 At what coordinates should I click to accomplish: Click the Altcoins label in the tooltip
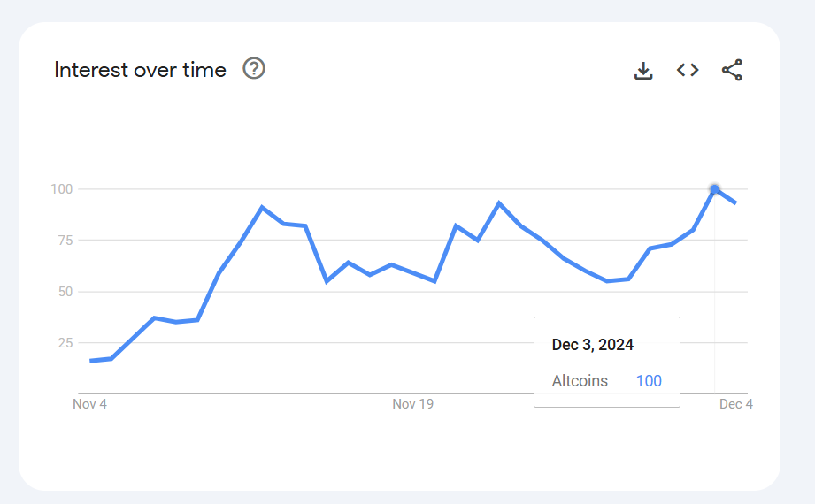point(580,381)
